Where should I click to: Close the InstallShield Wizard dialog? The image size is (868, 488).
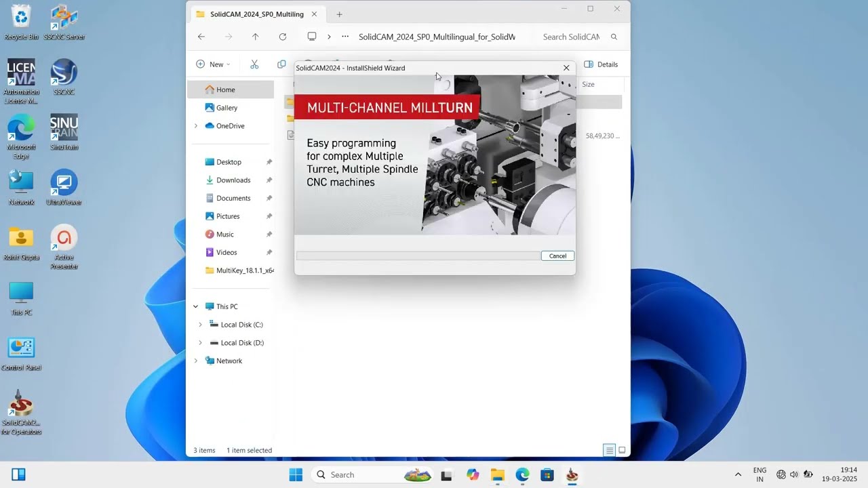(566, 68)
